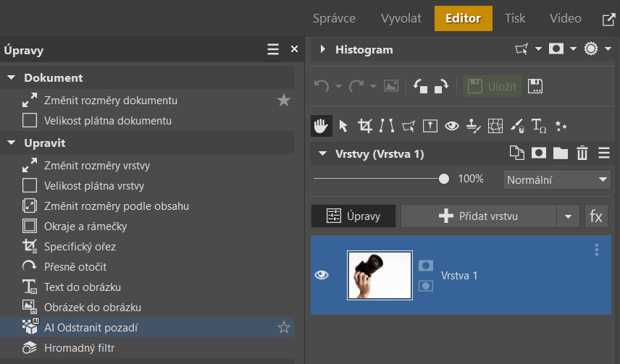Click the Přidat vrstvu button
Viewport: 620px width, 364px height.
pyautogui.click(x=479, y=216)
